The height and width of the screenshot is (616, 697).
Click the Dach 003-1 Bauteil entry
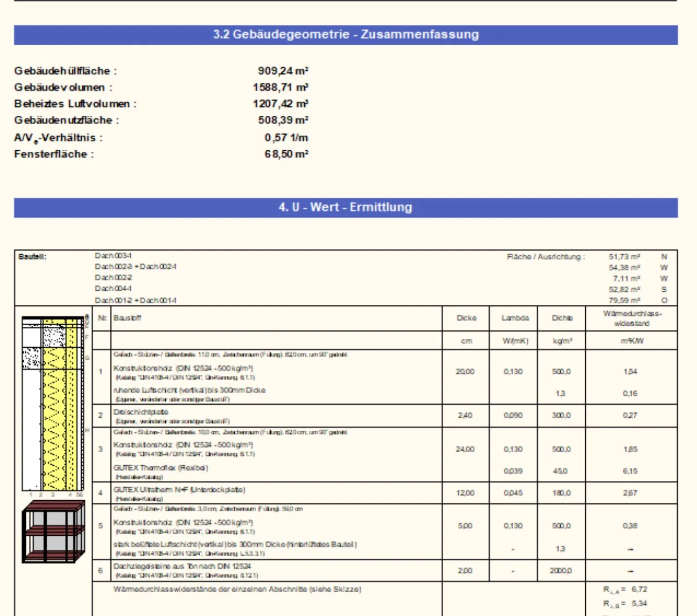tap(113, 256)
